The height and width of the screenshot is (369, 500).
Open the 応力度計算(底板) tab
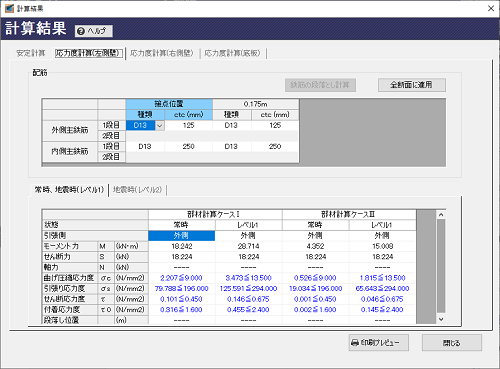point(232,53)
